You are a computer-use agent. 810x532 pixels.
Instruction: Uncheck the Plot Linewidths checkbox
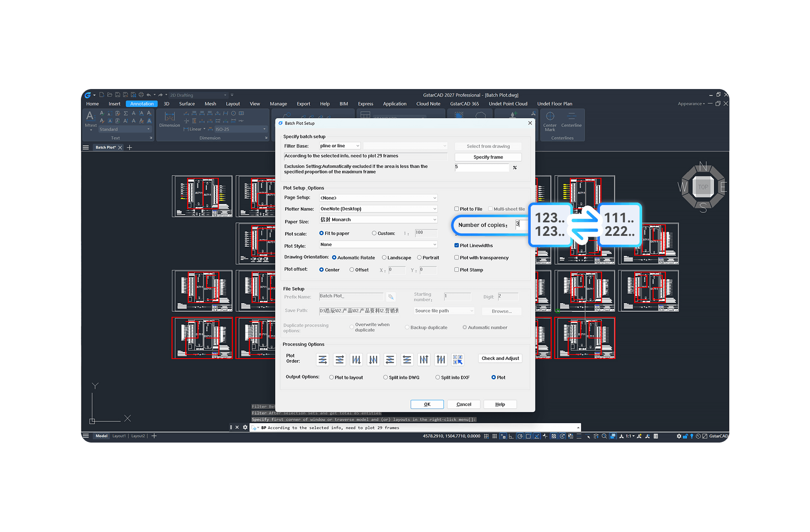[x=456, y=245]
